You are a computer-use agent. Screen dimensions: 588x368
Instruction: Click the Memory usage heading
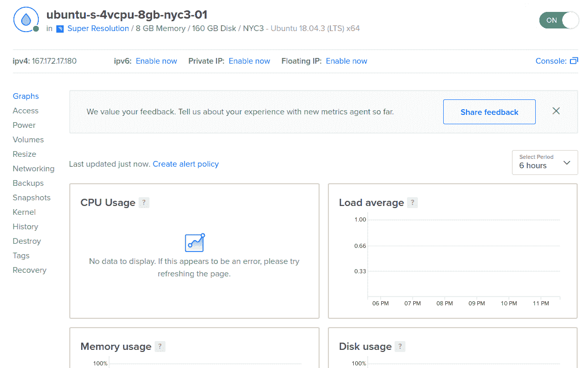click(x=116, y=346)
